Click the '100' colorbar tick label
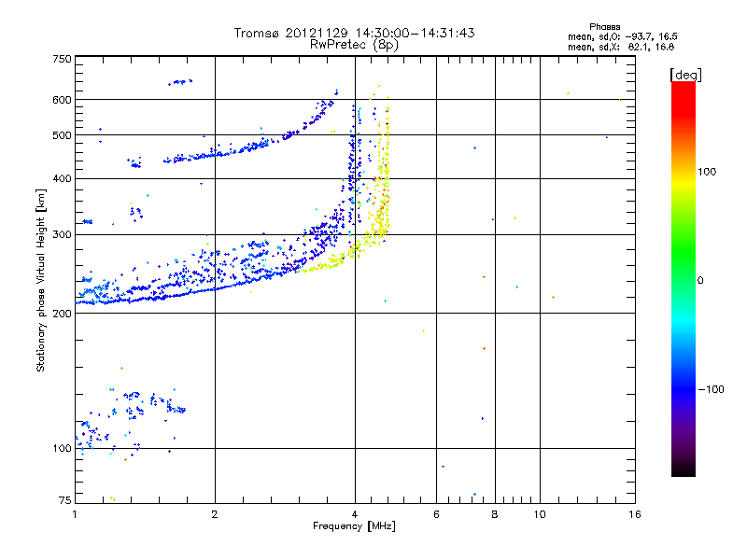Screen dimensions: 747x560 click(x=707, y=172)
